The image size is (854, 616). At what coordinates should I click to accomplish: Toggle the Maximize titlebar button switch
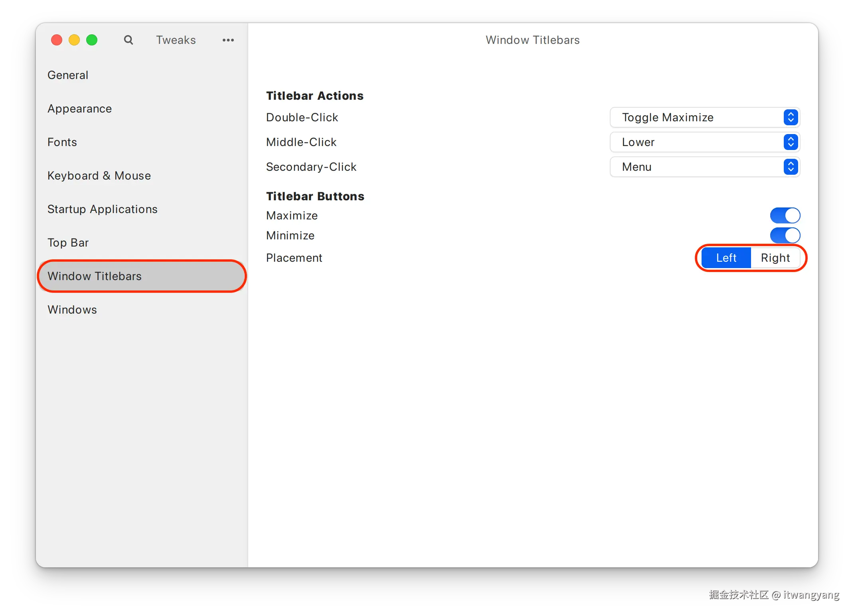click(785, 215)
